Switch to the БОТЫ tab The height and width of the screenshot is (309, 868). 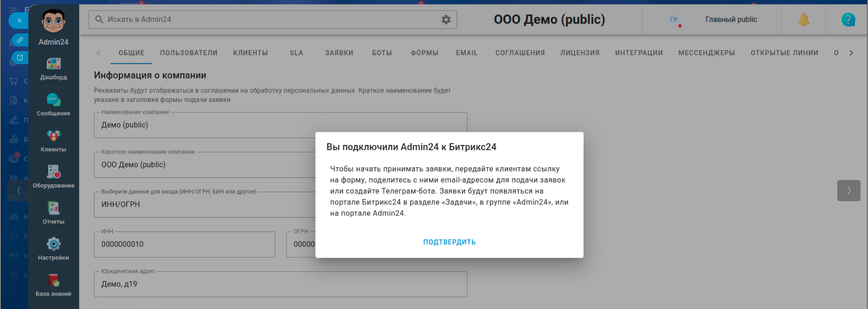382,53
